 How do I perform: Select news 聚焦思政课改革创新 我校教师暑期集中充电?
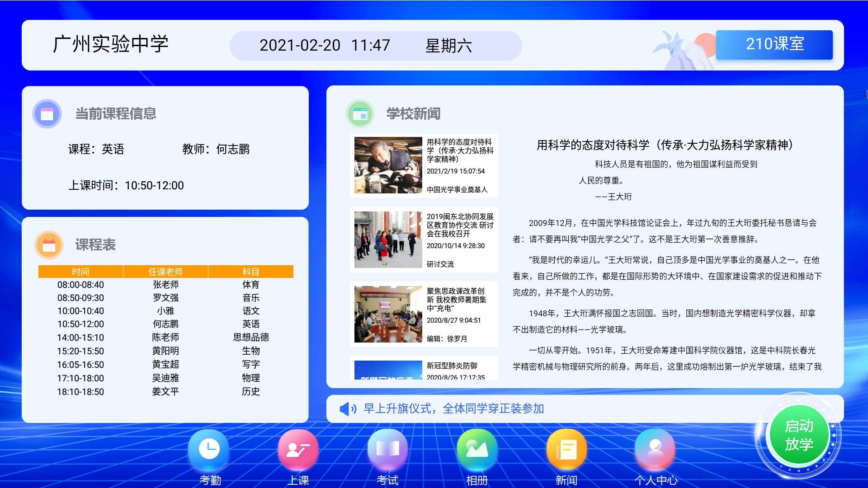[x=457, y=300]
